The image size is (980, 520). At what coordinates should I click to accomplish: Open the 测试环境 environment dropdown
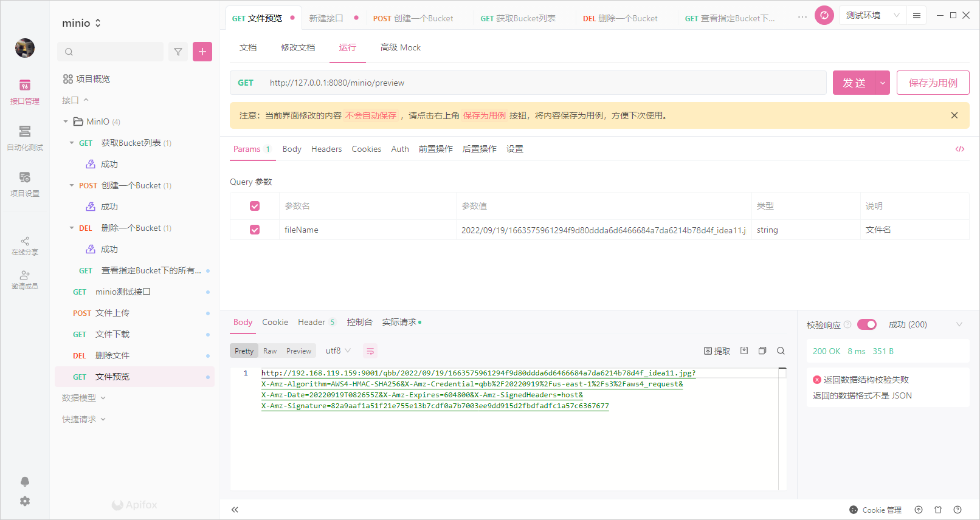point(872,15)
